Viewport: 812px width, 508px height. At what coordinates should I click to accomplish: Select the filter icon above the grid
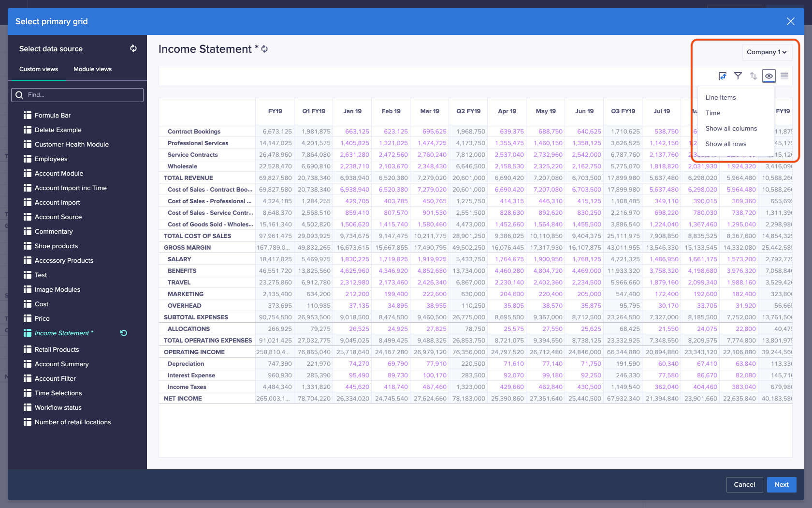click(738, 75)
